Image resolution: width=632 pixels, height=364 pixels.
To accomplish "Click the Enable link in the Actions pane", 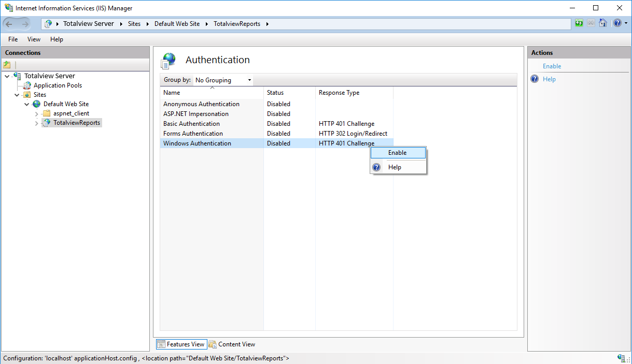I will (552, 66).
